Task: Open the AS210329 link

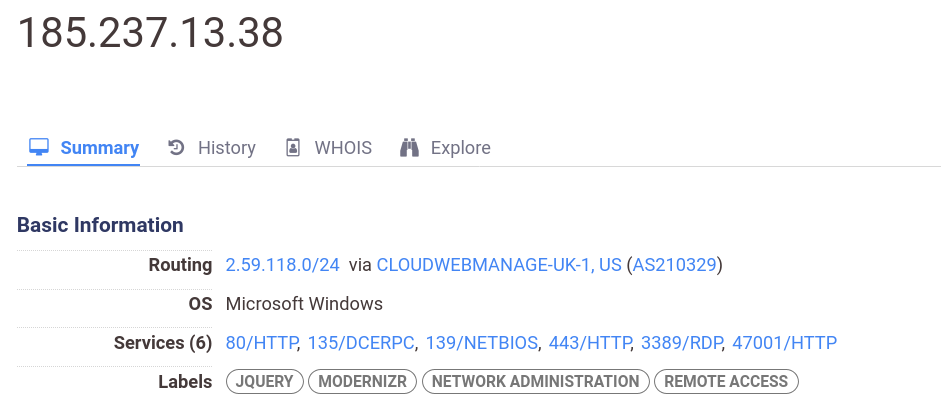Action: (675, 265)
